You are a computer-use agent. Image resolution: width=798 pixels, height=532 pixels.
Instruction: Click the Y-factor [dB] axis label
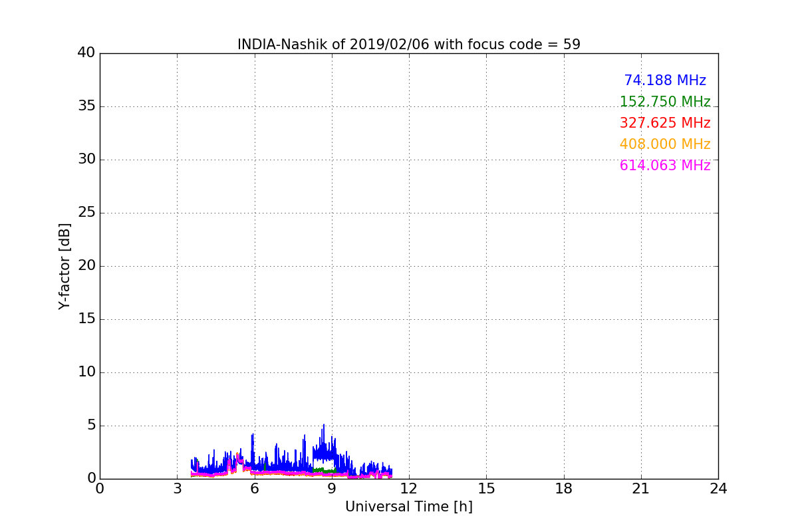pyautogui.click(x=65, y=266)
